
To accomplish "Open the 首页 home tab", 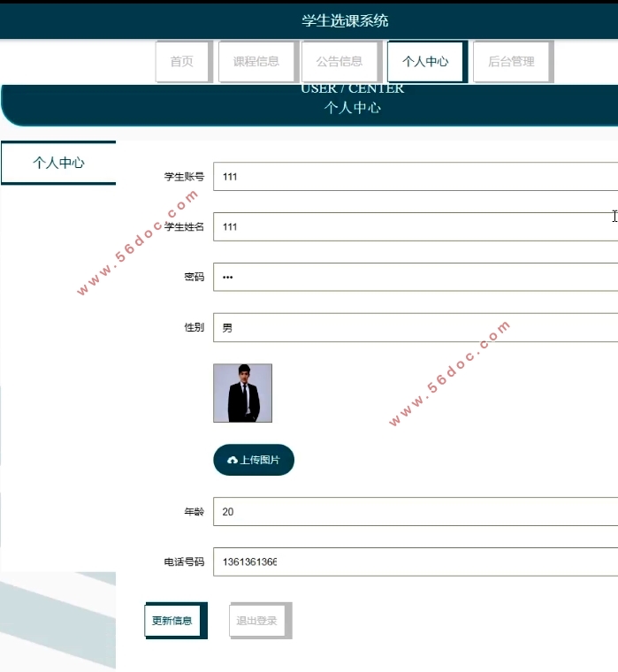I will [x=182, y=62].
